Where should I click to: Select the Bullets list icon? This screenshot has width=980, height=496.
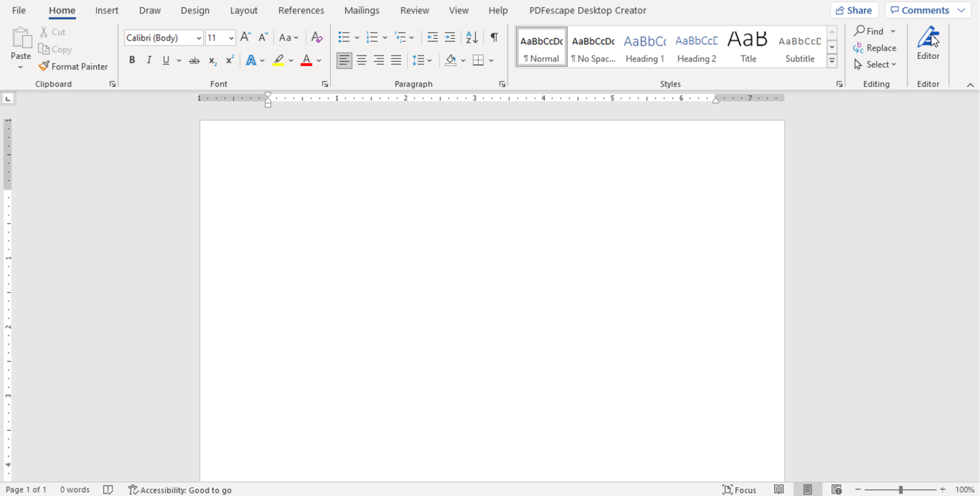tap(344, 38)
